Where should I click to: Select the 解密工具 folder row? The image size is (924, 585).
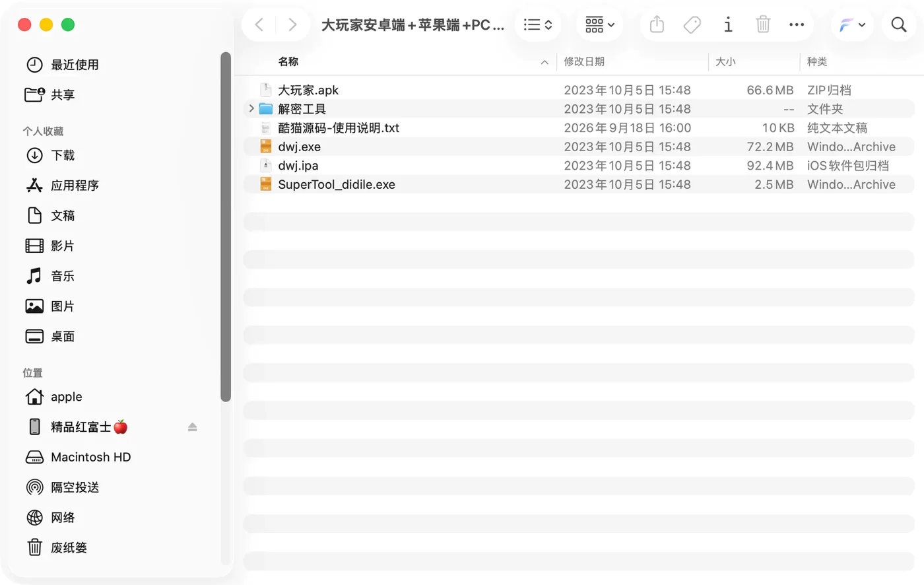coord(579,109)
